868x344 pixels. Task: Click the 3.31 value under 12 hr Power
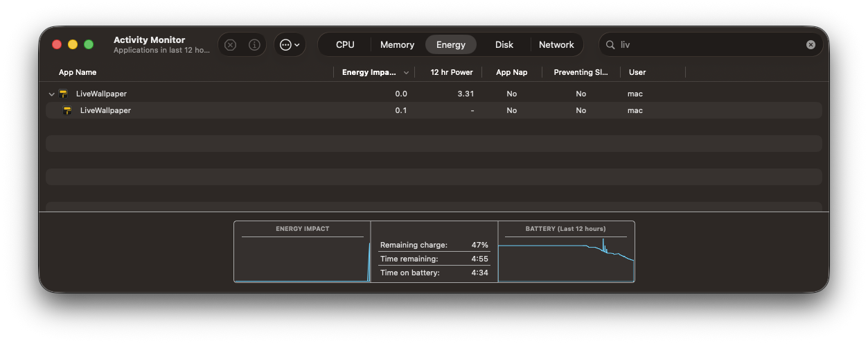466,94
